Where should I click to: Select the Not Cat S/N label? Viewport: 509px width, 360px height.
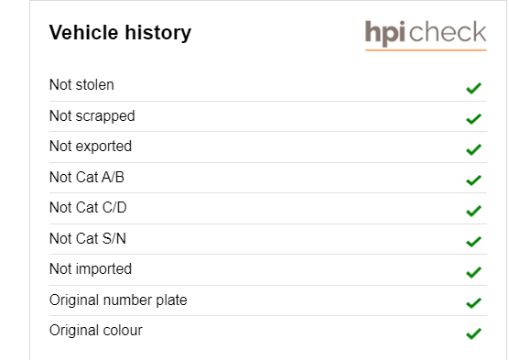tap(88, 238)
